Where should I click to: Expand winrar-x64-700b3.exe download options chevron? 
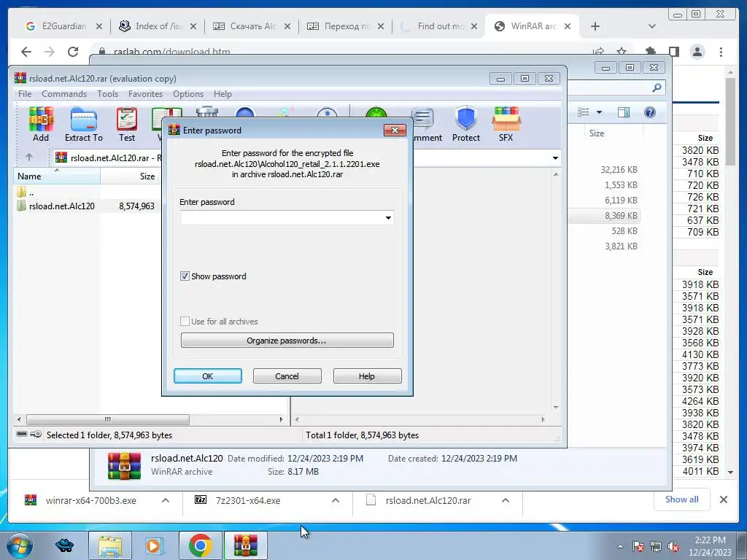166,500
